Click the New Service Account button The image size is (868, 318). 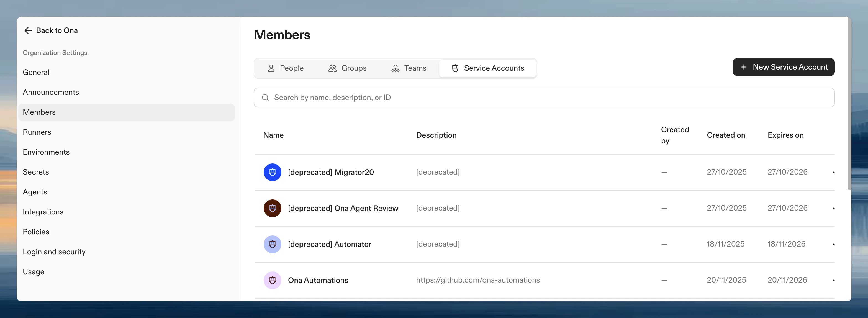[784, 67]
